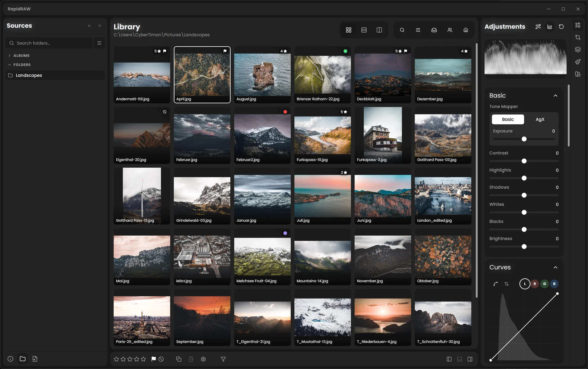Click the inbox tray icon in Library toolbar
The width and height of the screenshot is (588, 369).
click(434, 30)
